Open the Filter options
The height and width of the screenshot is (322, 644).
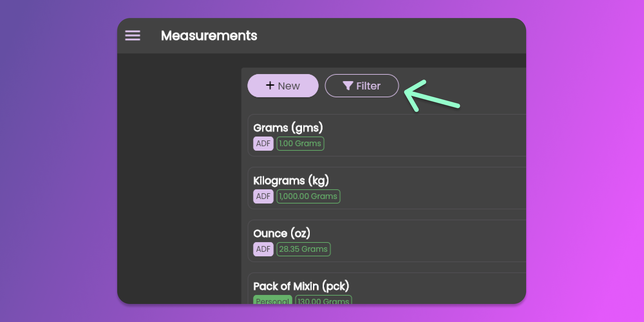pos(362,86)
